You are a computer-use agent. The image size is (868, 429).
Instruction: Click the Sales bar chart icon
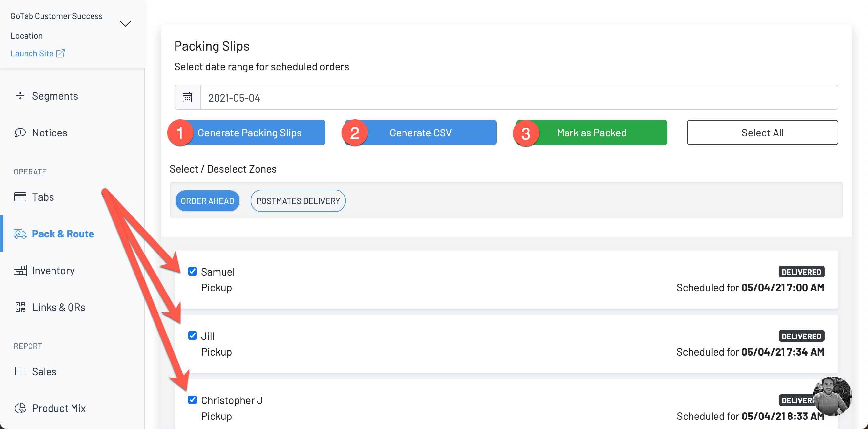(20, 371)
